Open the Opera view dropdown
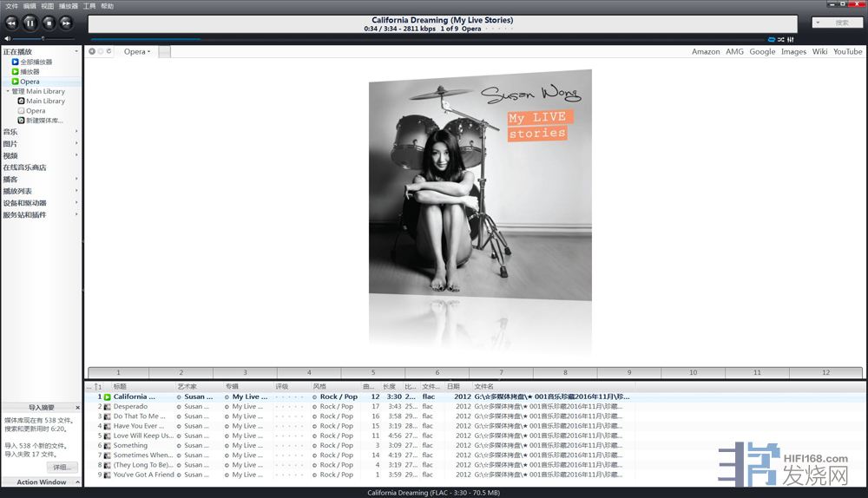868x498 pixels. click(136, 52)
